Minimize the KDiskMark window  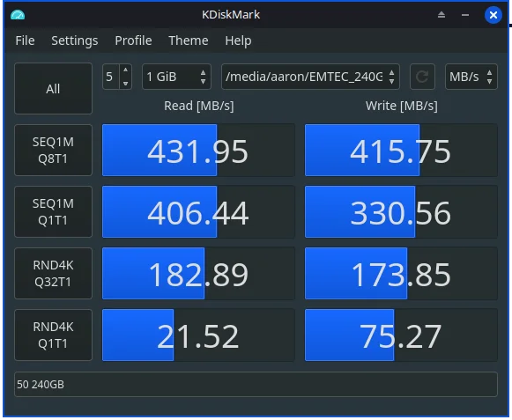[x=465, y=15]
